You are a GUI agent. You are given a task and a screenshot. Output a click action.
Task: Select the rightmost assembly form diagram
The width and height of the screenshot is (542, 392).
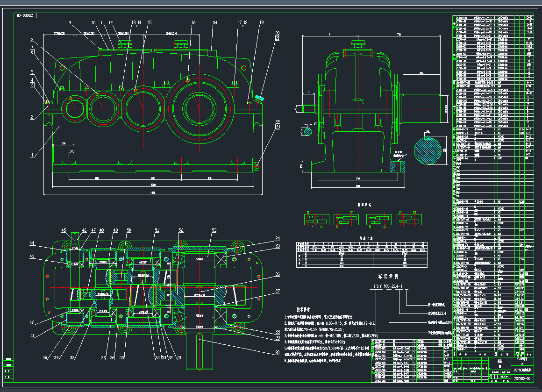tap(409, 219)
